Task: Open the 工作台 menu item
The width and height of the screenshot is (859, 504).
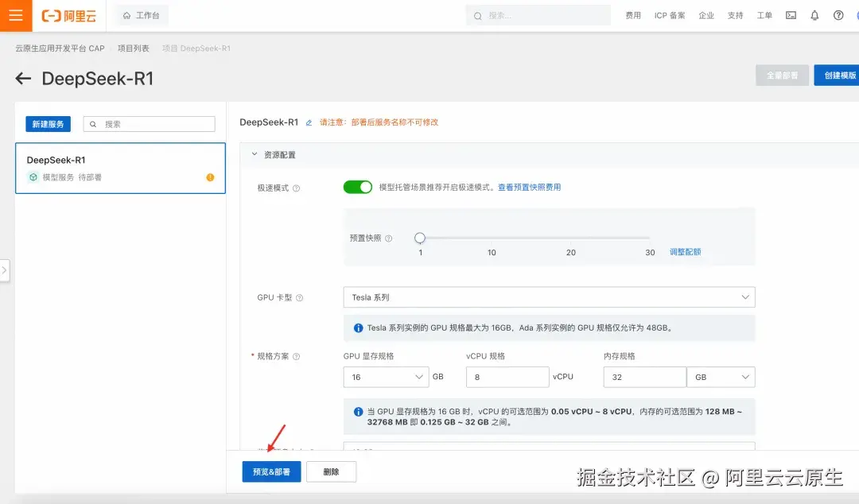Action: coord(140,15)
